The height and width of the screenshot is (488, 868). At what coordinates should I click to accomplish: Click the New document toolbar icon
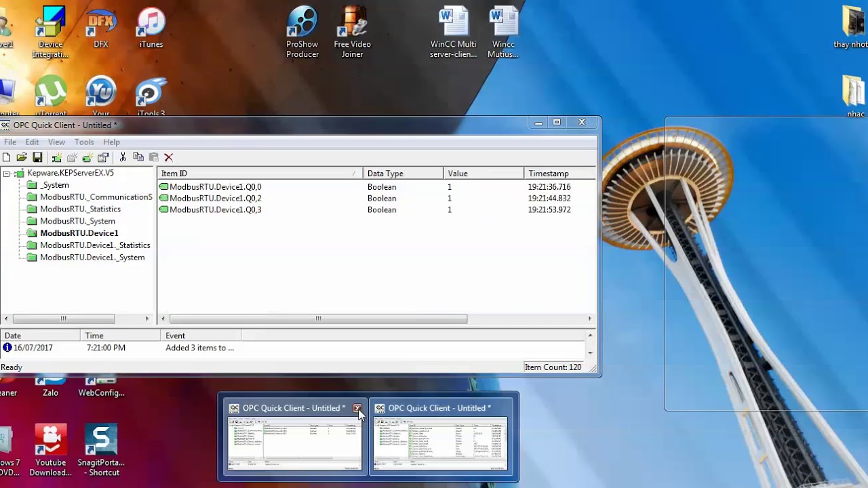point(6,157)
